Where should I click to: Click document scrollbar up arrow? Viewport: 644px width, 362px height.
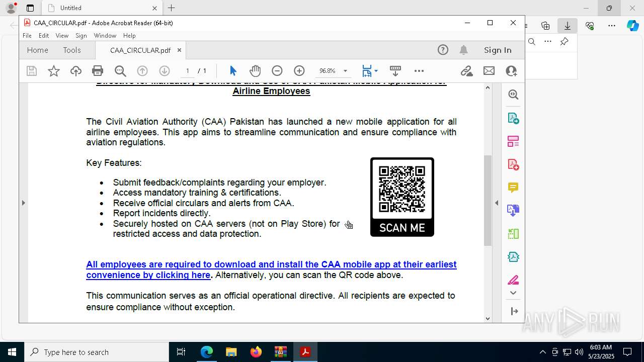[488, 87]
